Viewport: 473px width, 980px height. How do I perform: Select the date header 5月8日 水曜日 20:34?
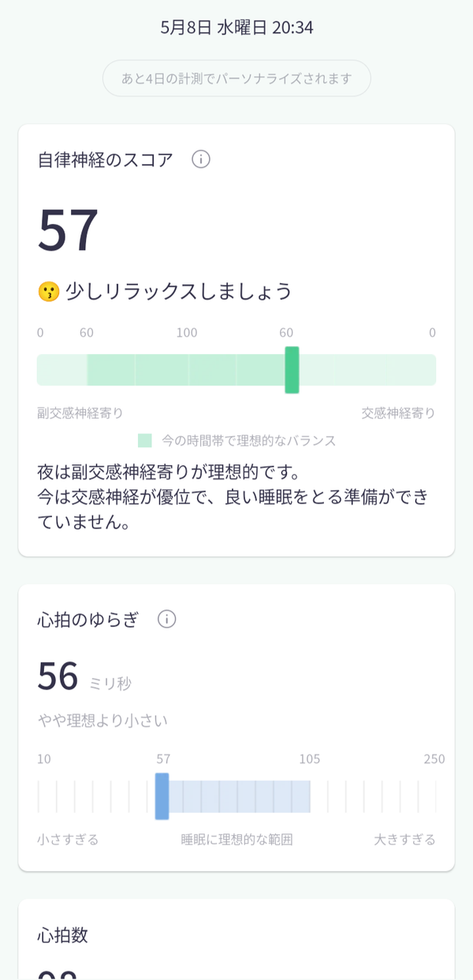pyautogui.click(x=236, y=28)
